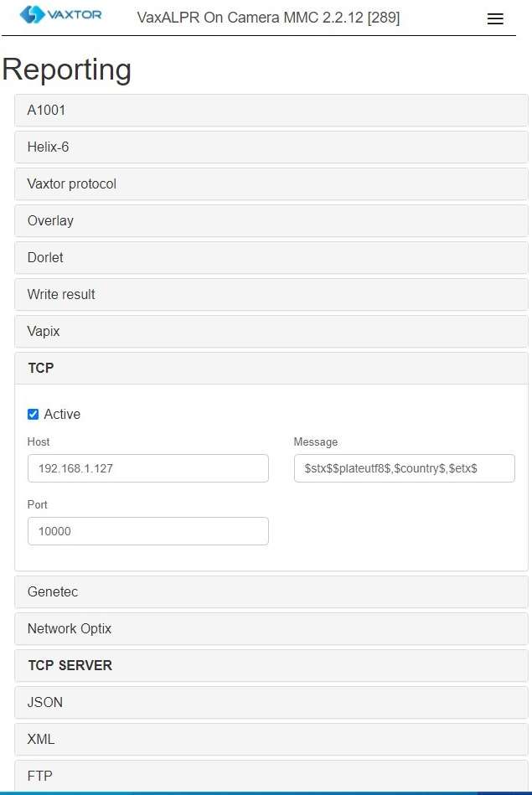Open the Network Optix panel

point(266,628)
